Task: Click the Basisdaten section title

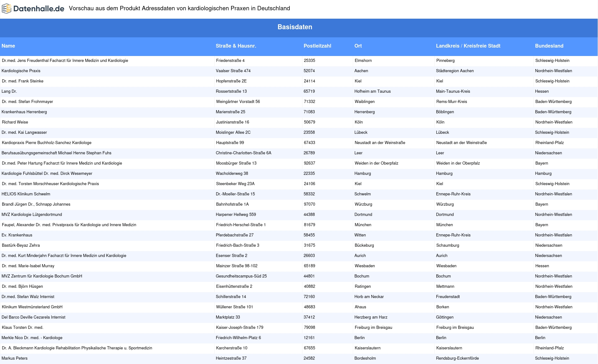Action: point(295,27)
